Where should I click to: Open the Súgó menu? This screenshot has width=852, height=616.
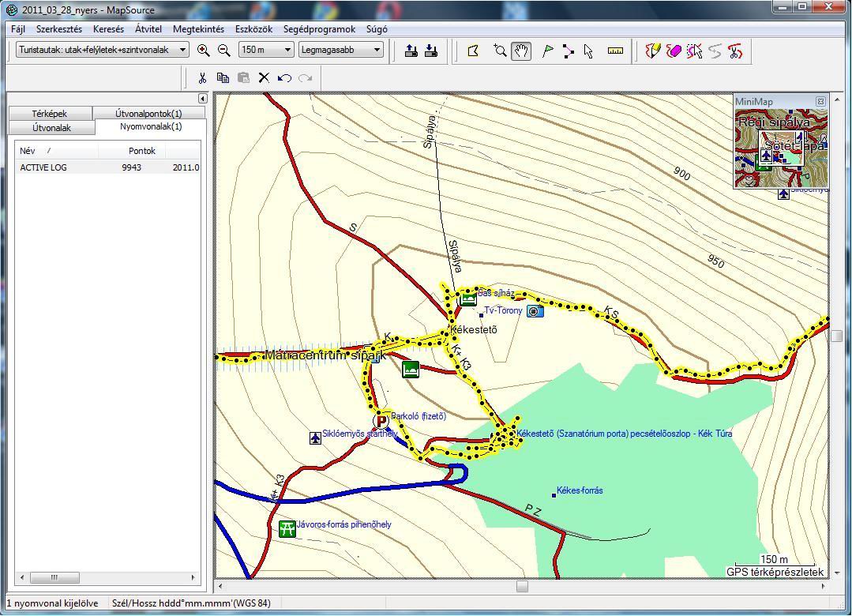pyautogui.click(x=377, y=29)
